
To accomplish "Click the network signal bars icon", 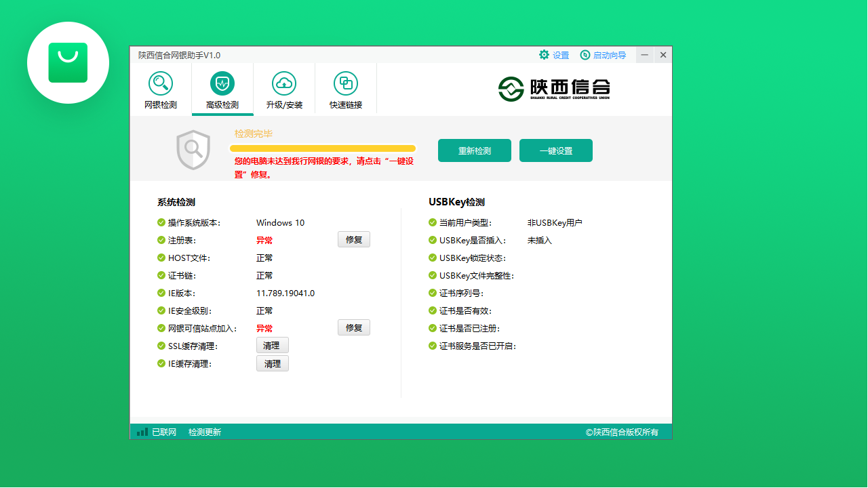I will point(142,432).
